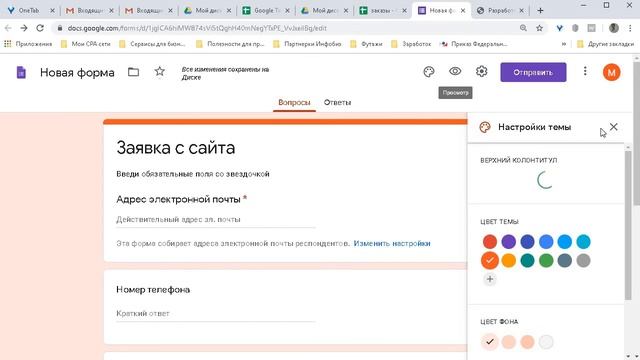This screenshot has height=360, width=640.
Task: Show hidden bookmarks via the chevron
Action: pos(564,44)
